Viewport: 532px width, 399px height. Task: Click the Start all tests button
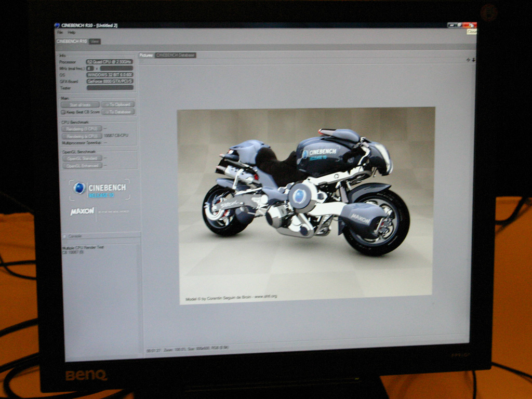coord(80,105)
